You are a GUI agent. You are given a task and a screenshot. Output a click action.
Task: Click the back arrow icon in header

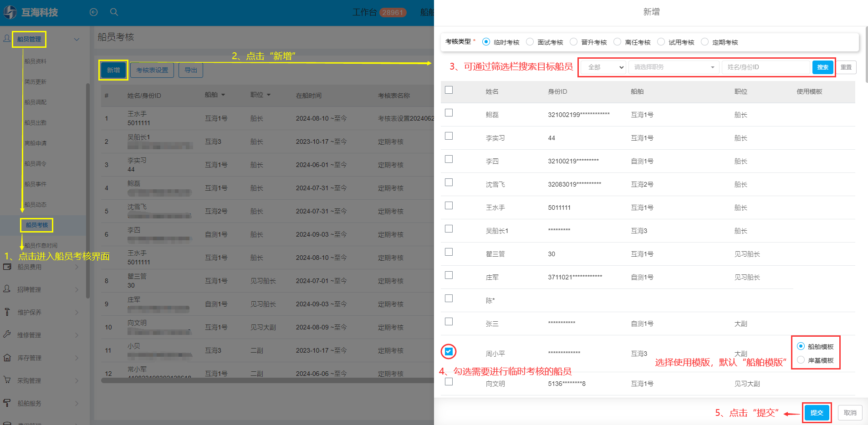click(x=94, y=12)
